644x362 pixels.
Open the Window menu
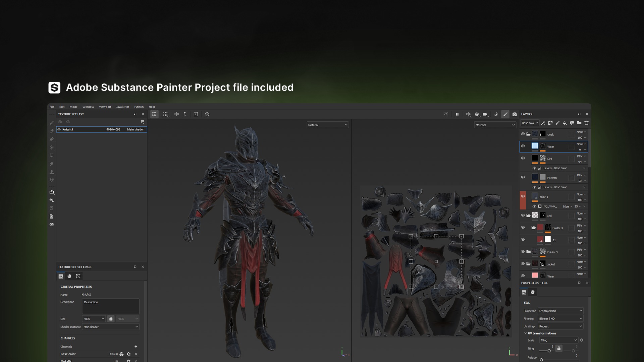click(88, 107)
